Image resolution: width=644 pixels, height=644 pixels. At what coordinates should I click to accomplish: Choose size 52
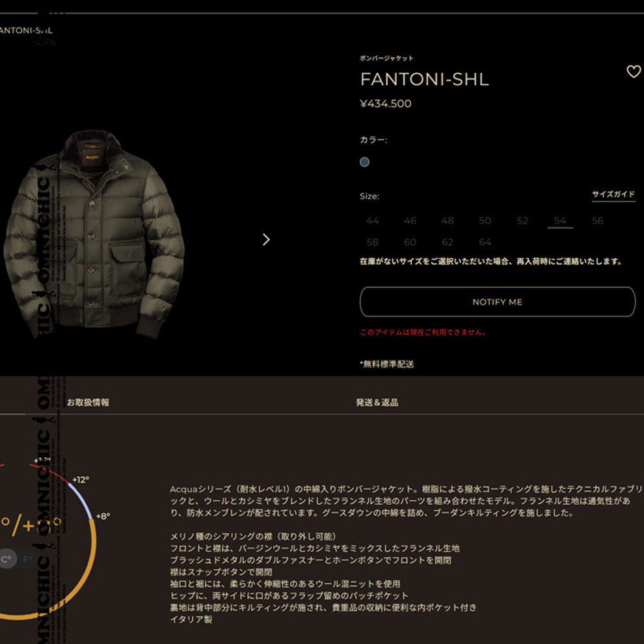click(522, 221)
